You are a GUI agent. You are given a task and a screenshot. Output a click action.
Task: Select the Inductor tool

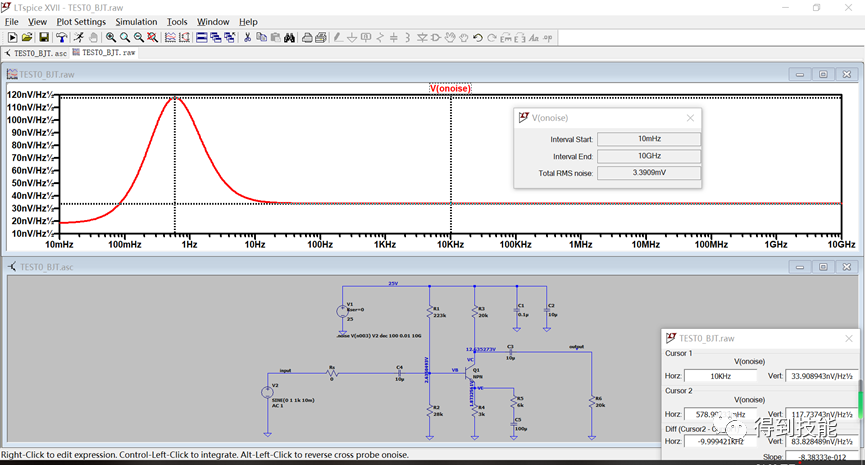pos(408,38)
